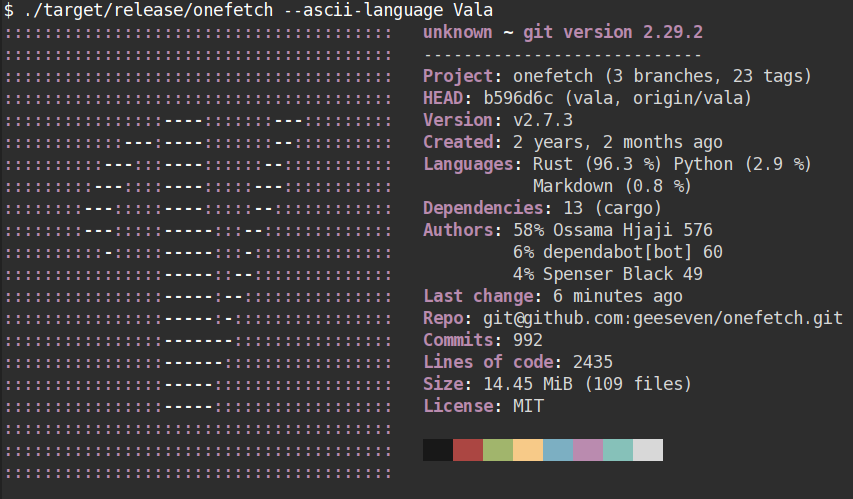The height and width of the screenshot is (499, 853).
Task: Pick the purple color swatch
Action: (x=588, y=450)
